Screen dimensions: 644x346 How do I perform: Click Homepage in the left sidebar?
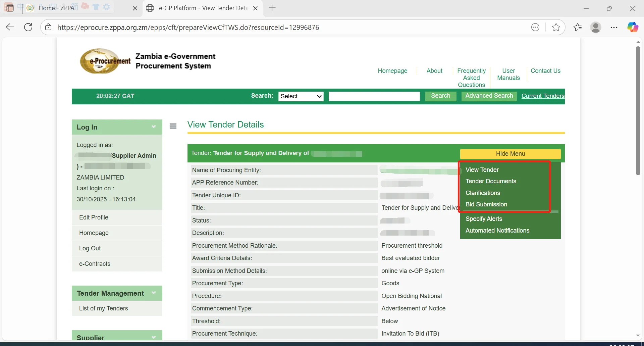click(117, 233)
